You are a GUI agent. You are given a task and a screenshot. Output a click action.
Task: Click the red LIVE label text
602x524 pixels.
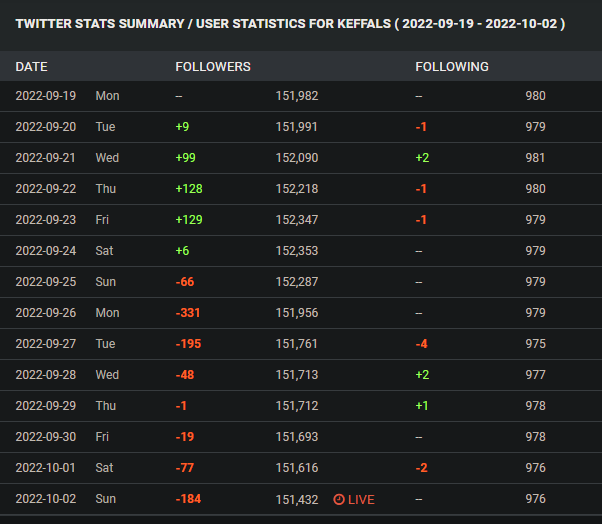(x=361, y=499)
